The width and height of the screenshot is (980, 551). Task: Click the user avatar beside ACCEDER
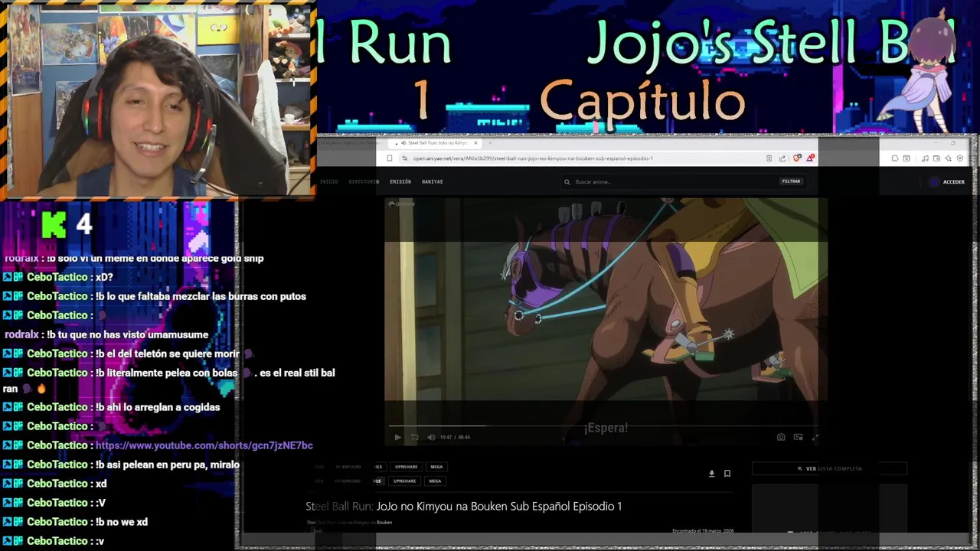[933, 182]
